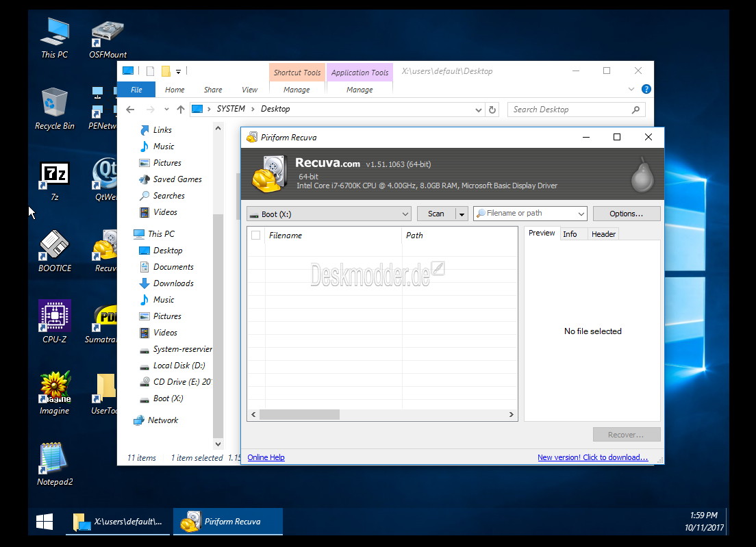The width and height of the screenshot is (756, 547).
Task: Open Recuva Options dialog
Action: (x=627, y=214)
